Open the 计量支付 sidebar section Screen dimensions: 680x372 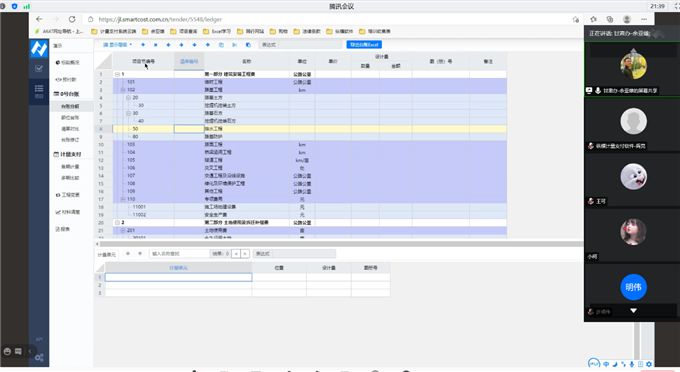click(68, 154)
